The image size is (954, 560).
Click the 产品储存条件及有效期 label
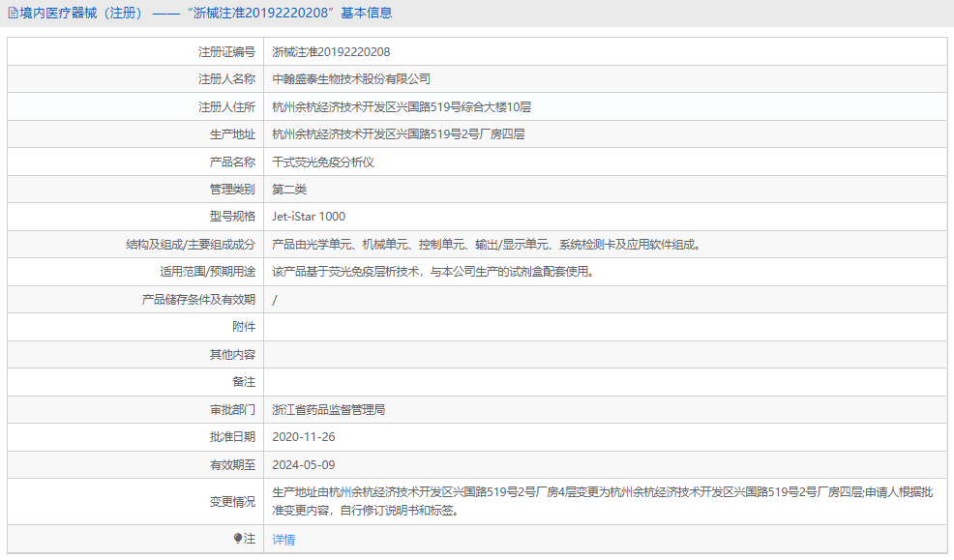coord(198,299)
